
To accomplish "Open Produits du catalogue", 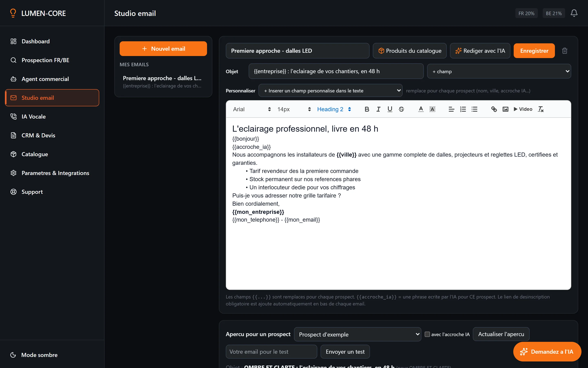I will tap(410, 51).
